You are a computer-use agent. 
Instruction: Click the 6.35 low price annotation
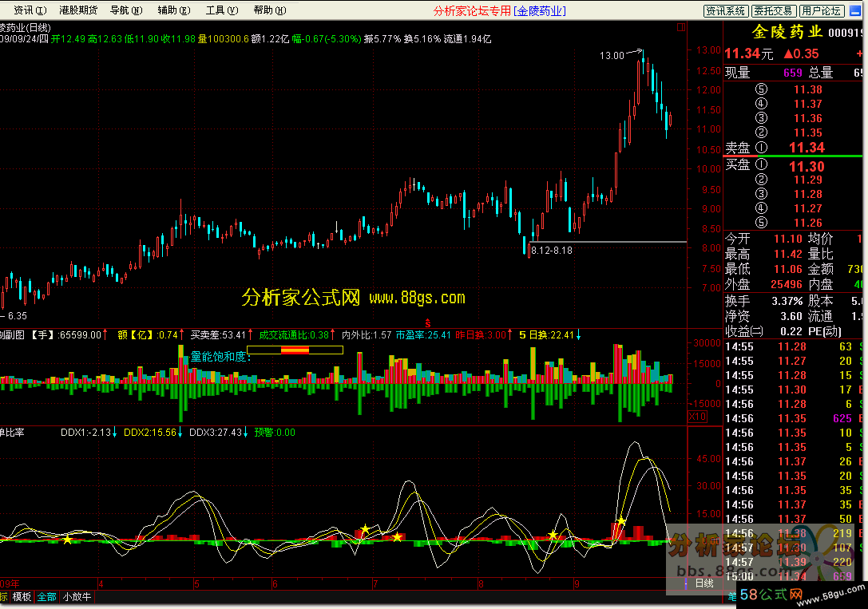pyautogui.click(x=17, y=316)
